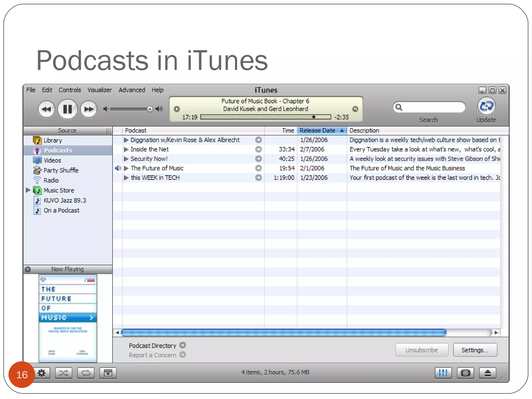Open the Visualizer menu
This screenshot has width=532, height=399.
(99, 90)
